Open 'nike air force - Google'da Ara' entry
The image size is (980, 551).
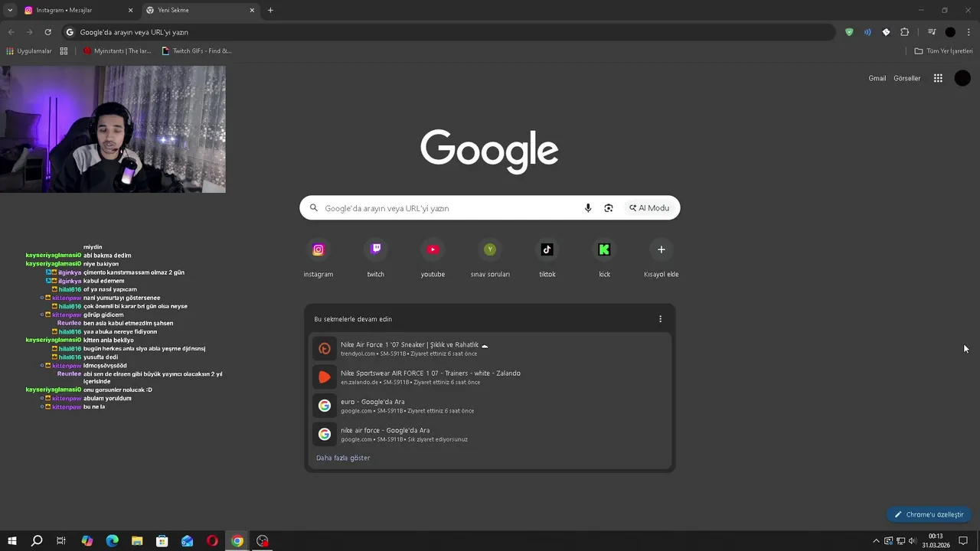click(x=490, y=434)
